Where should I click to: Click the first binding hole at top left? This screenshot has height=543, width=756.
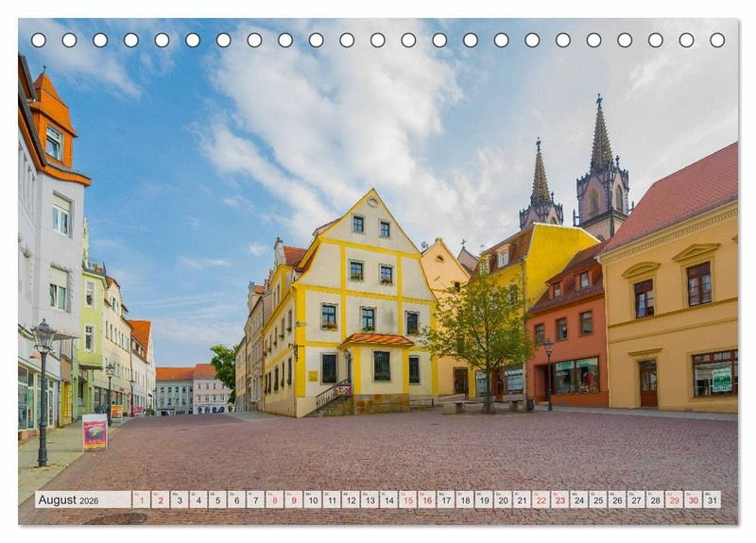[39, 40]
